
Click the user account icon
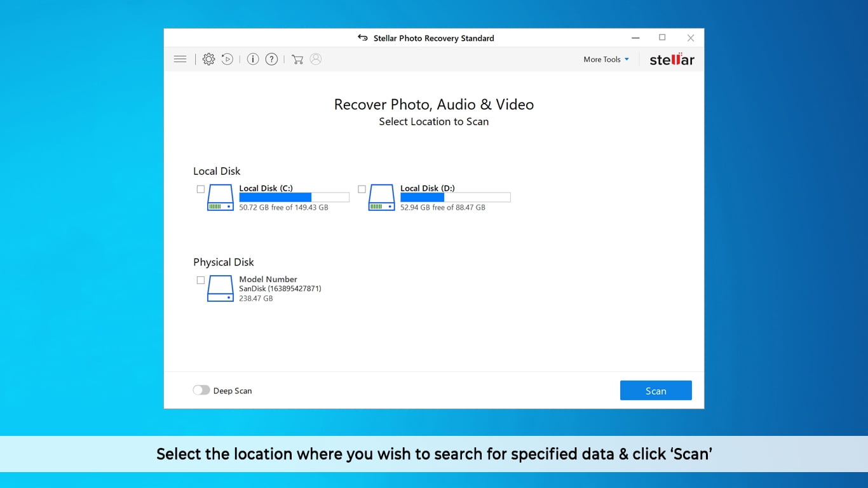pos(316,59)
